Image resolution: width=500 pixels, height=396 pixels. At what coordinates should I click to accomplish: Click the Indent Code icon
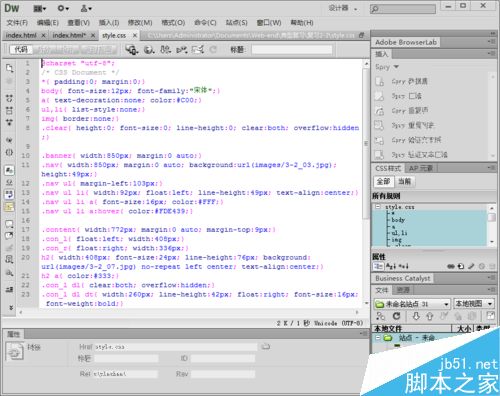[9, 289]
